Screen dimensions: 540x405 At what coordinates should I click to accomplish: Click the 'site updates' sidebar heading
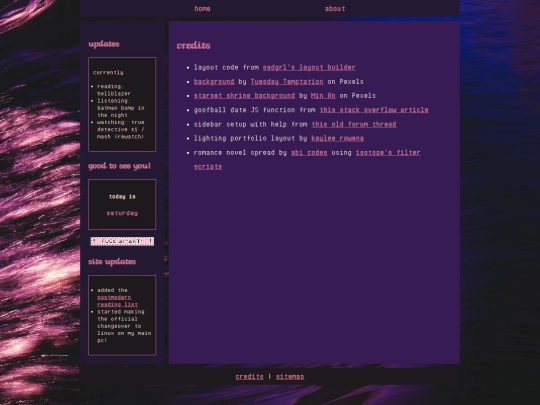[x=112, y=262]
